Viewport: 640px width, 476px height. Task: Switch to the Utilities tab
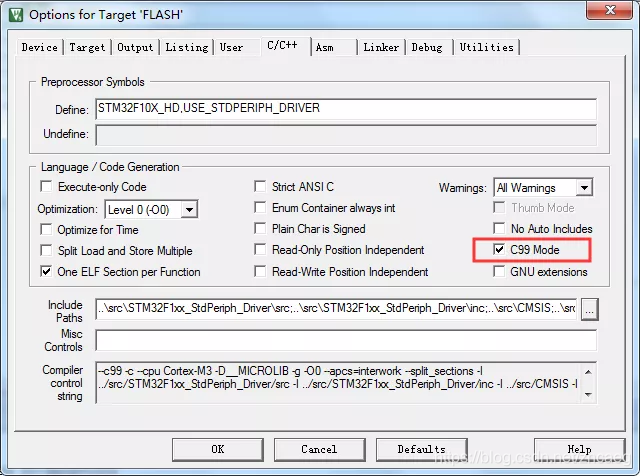coord(486,47)
